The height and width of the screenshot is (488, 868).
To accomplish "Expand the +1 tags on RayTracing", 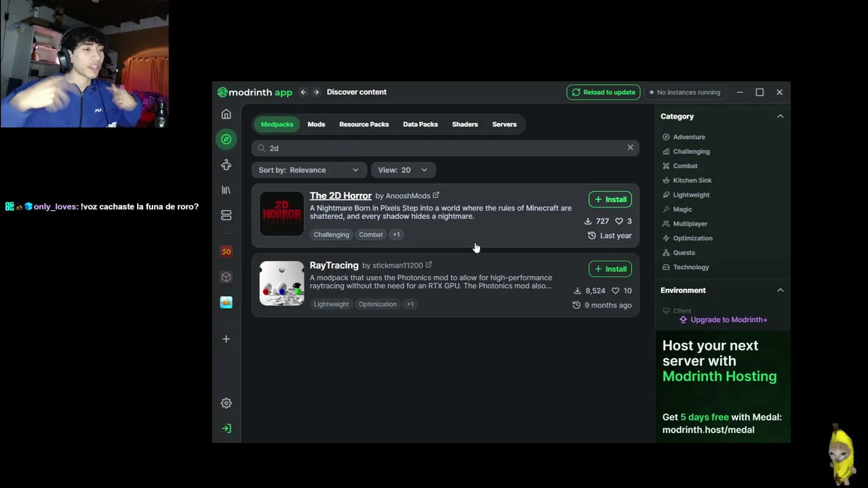I will pyautogui.click(x=410, y=304).
